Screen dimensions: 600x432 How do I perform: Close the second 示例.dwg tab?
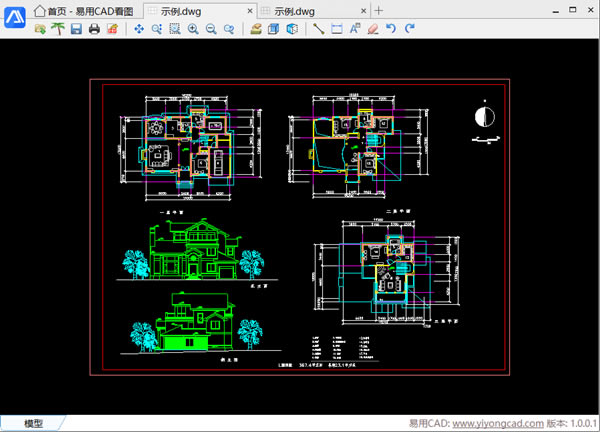coord(364,11)
